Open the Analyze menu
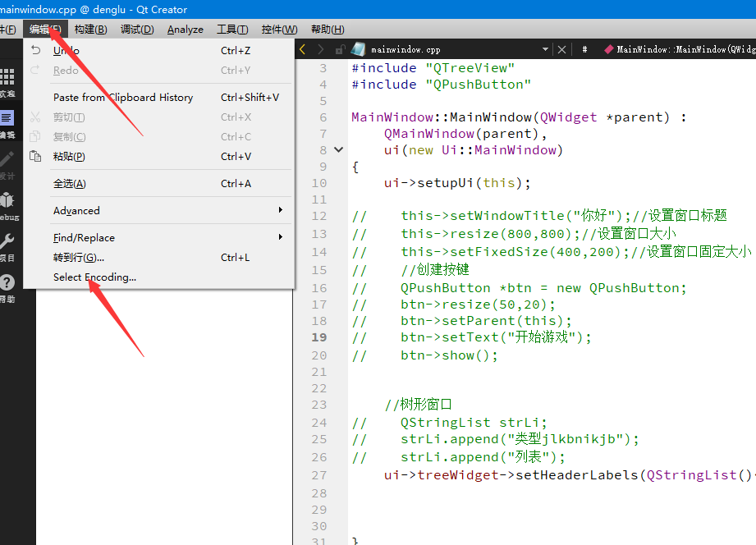 tap(185, 29)
